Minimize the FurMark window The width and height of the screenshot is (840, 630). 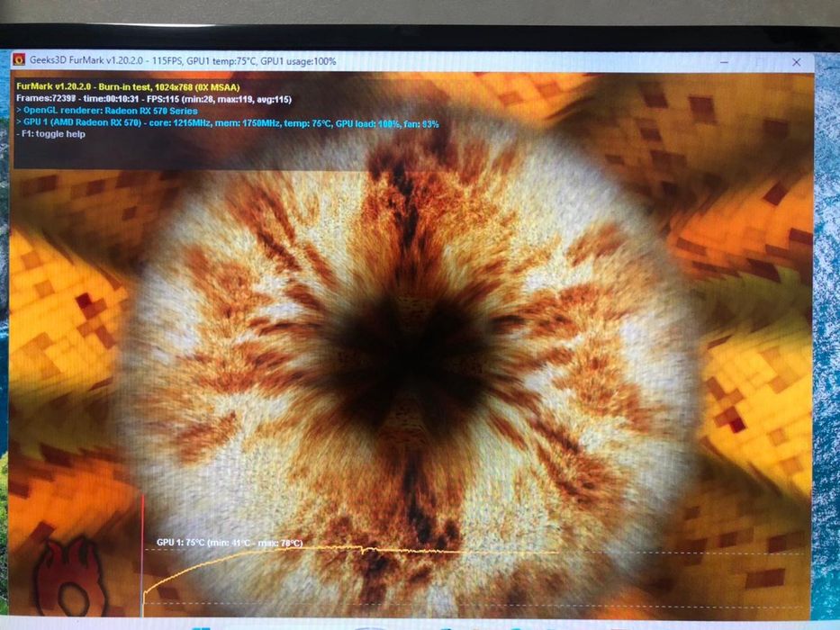(x=724, y=62)
